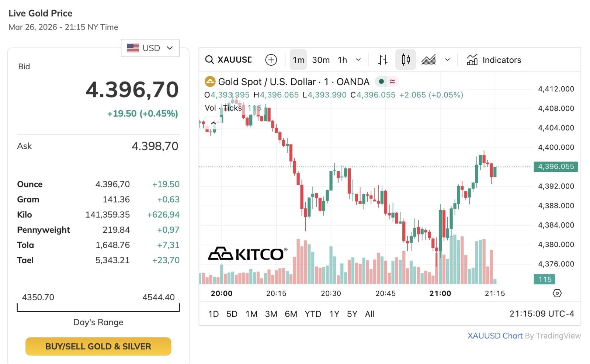
Task: Open chart settings hexagon icon
Action: (557, 293)
